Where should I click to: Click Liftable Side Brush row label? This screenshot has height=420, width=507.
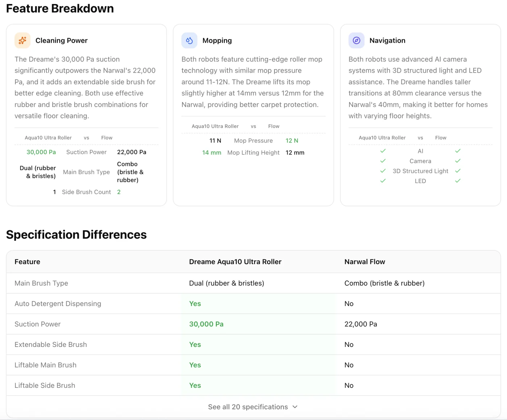click(x=45, y=386)
